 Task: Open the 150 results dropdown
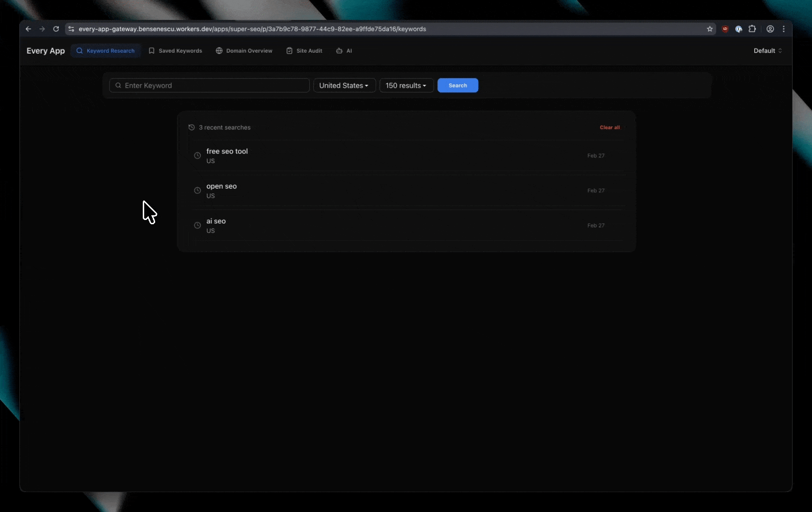406,85
